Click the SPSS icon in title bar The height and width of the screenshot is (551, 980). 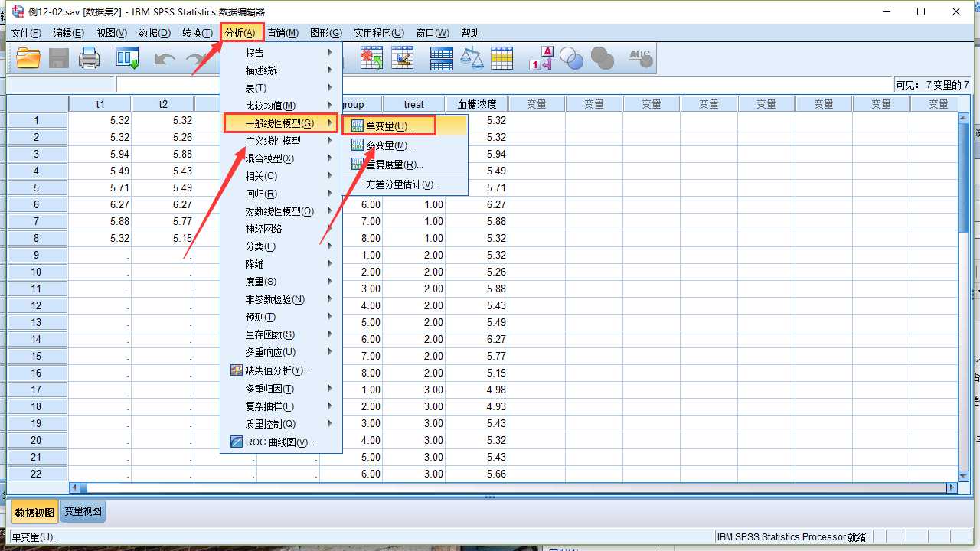(18, 11)
